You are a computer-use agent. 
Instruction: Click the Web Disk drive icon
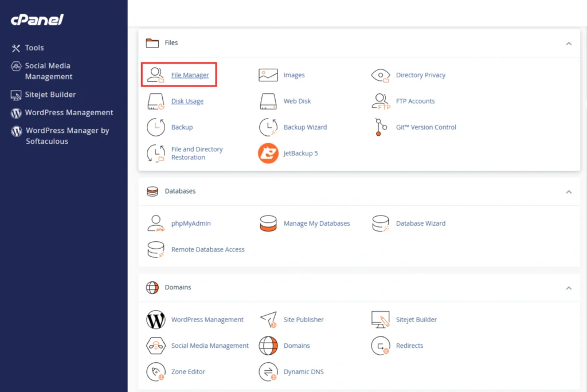click(x=268, y=101)
